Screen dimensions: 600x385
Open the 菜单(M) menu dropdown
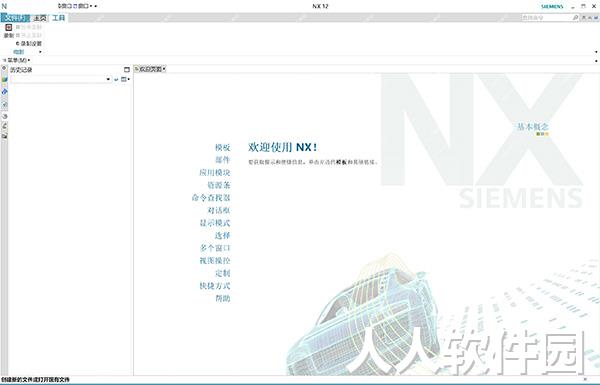(17, 60)
